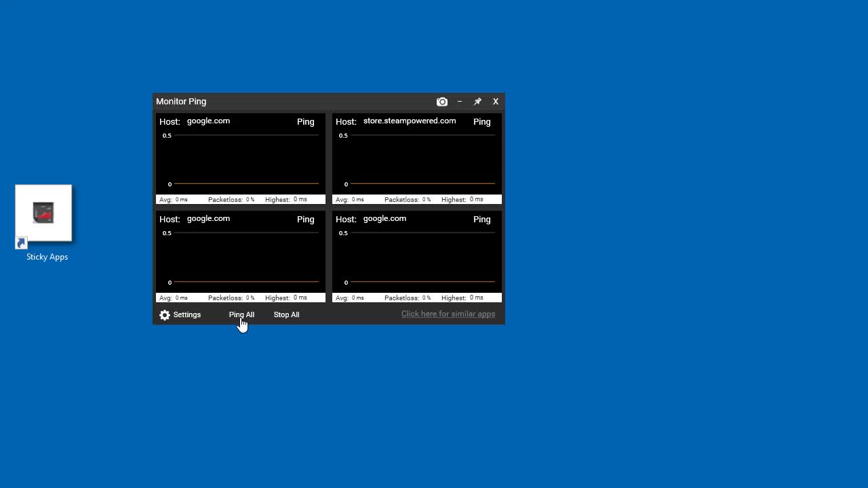Screen dimensions: 868x488
Task: Start Ping in the bottom-left google.com panel
Action: pos(305,220)
